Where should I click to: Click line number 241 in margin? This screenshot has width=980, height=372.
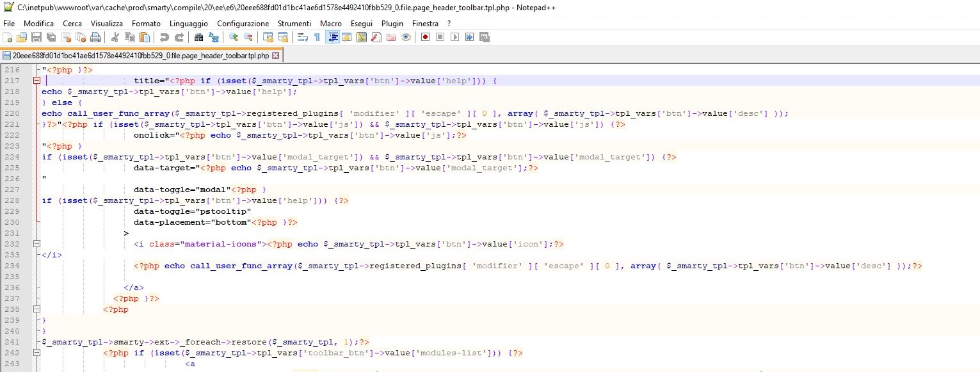[12, 342]
